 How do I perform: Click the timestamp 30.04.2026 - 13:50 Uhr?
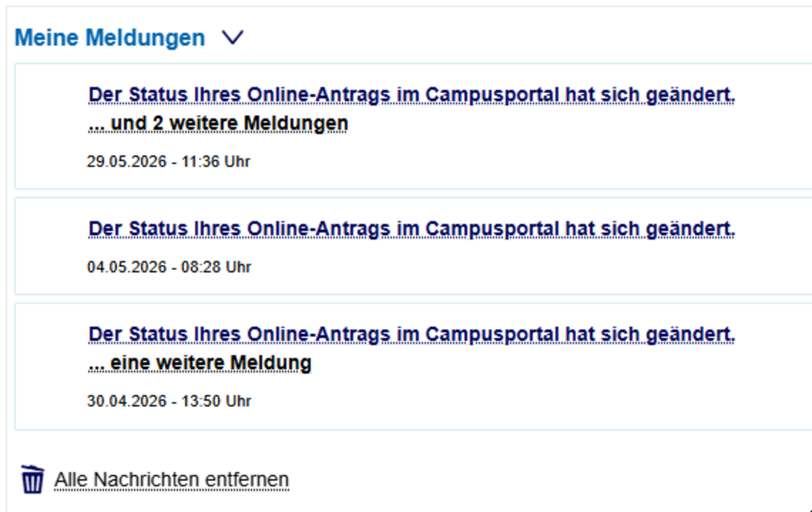pos(168,401)
